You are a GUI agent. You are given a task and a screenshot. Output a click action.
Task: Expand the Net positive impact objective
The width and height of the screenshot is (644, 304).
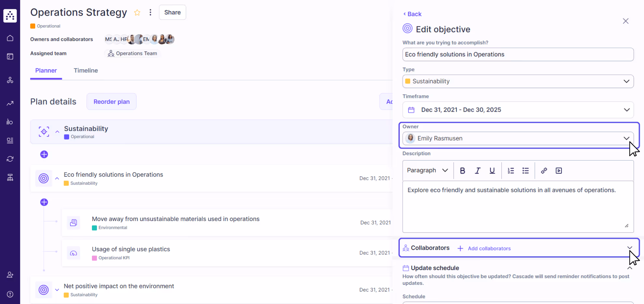[57, 290]
